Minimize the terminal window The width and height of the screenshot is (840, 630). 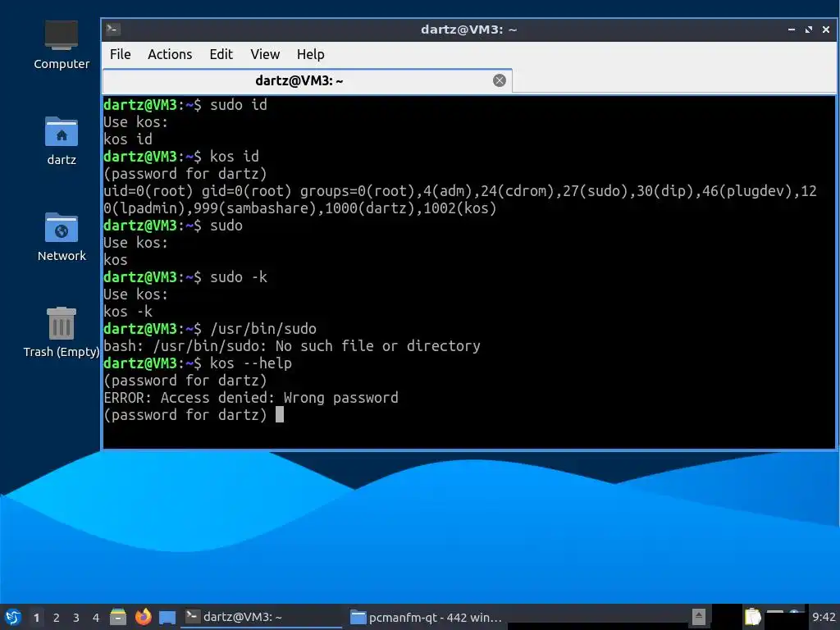(x=792, y=30)
